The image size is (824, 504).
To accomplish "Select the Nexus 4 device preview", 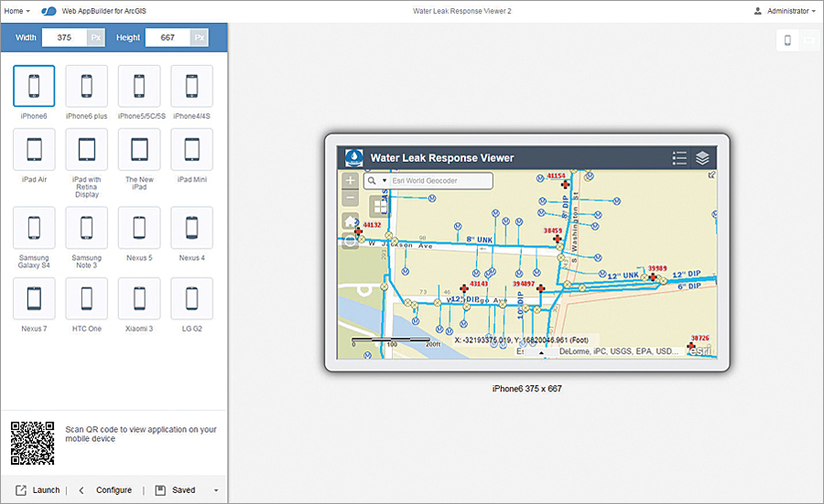I will point(192,228).
